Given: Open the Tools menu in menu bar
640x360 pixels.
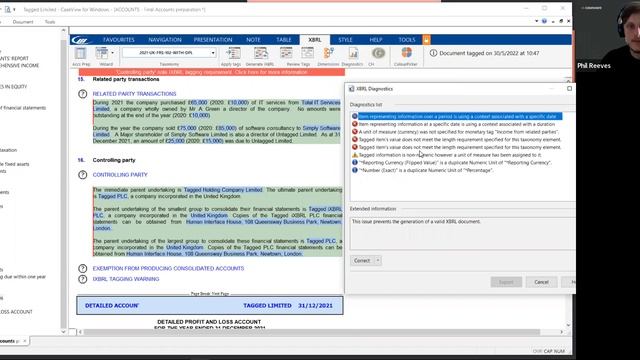Looking at the screenshot, I should [50, 22].
